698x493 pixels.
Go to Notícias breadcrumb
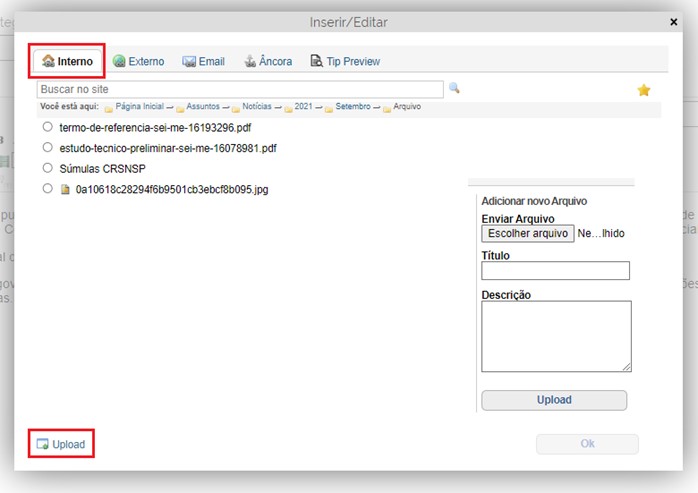(256, 106)
